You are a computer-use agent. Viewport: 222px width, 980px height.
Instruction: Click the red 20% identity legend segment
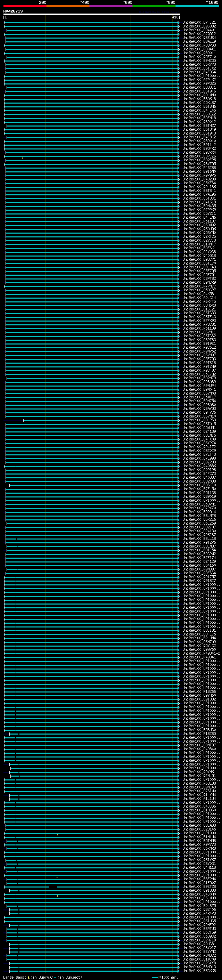(x=25, y=6)
